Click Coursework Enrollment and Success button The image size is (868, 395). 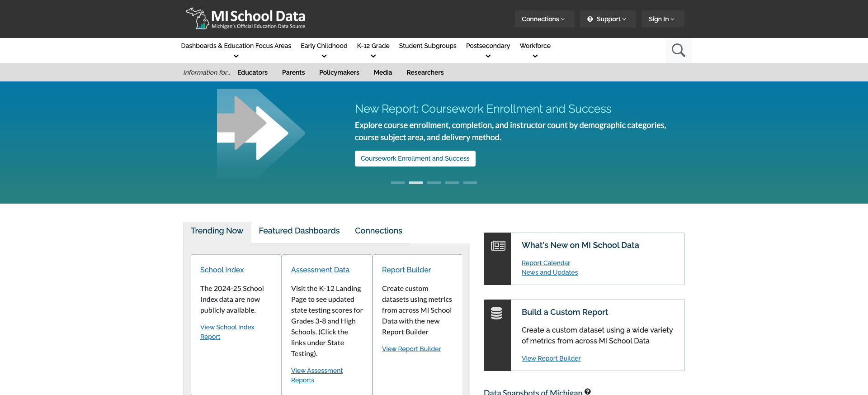point(415,158)
